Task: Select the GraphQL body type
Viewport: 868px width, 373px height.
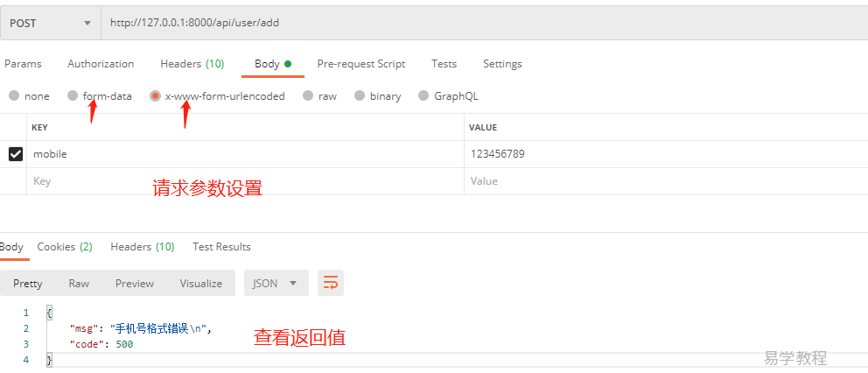Action: click(x=424, y=96)
